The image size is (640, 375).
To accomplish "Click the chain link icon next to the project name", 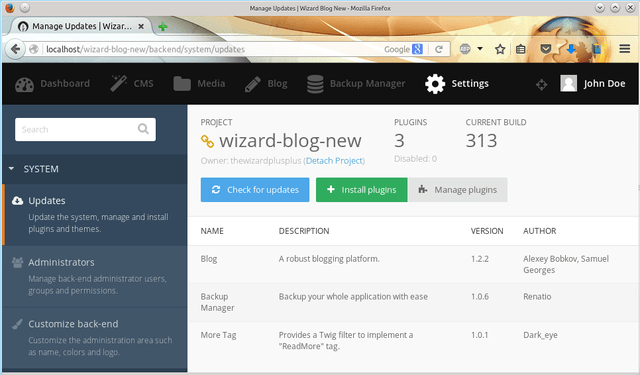I will 207,141.
